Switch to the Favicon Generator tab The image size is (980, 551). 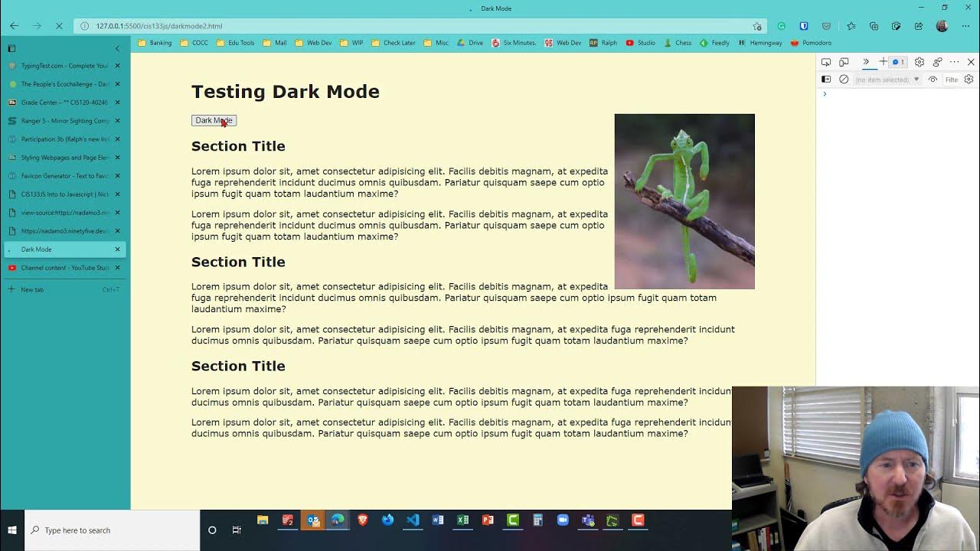coord(65,176)
